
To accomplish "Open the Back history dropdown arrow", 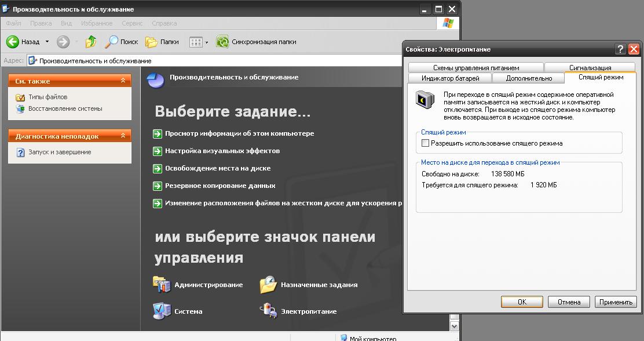I will tap(47, 42).
